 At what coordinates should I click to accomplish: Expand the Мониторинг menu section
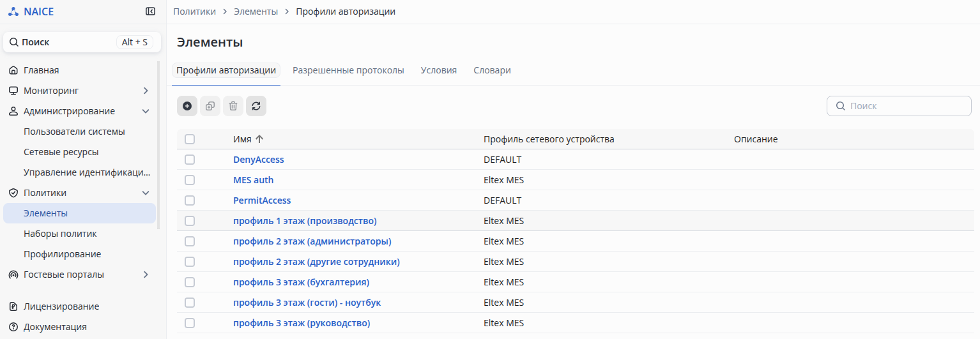[146, 91]
